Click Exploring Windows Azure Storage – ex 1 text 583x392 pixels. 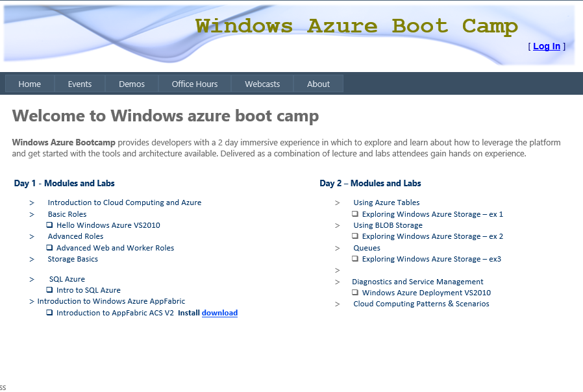pos(432,214)
